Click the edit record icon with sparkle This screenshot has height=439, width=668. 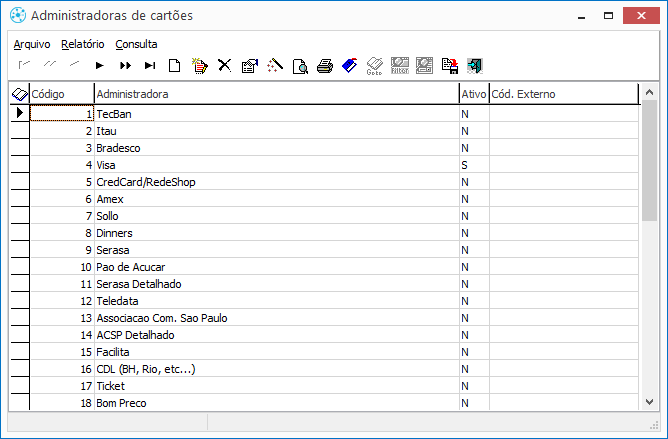click(200, 66)
